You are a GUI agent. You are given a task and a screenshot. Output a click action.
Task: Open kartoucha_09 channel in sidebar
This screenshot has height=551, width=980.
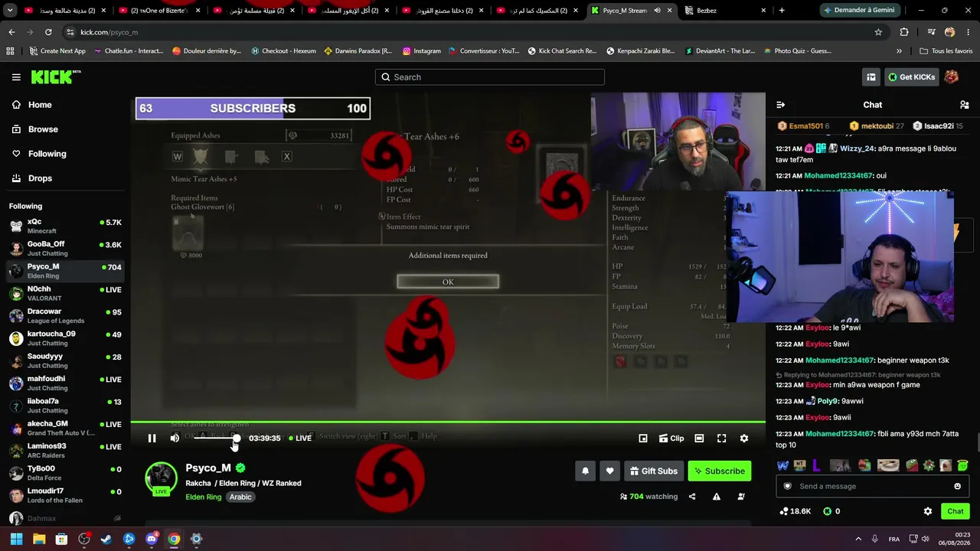click(x=65, y=338)
